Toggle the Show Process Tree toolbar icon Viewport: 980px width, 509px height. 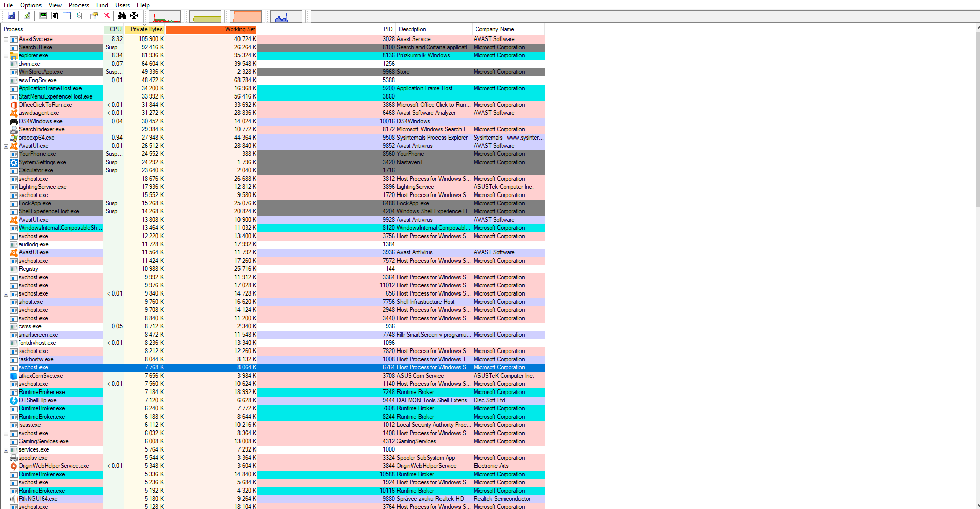tap(55, 16)
